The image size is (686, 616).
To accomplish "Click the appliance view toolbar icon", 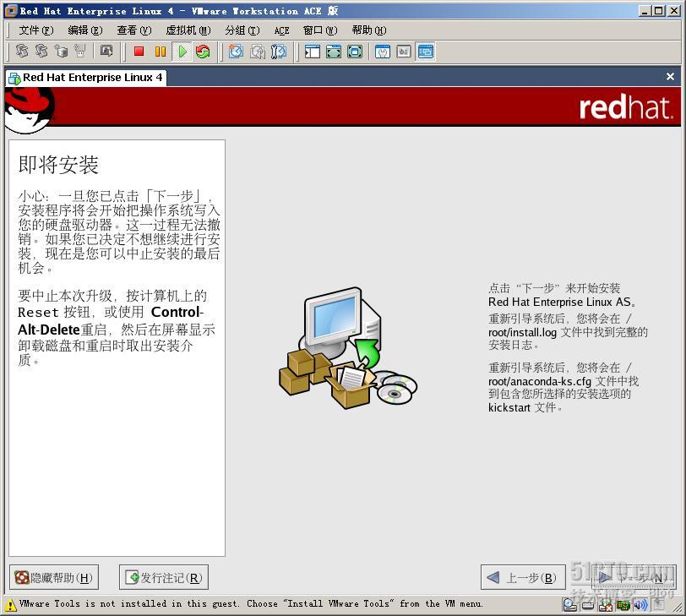I will [x=404, y=52].
